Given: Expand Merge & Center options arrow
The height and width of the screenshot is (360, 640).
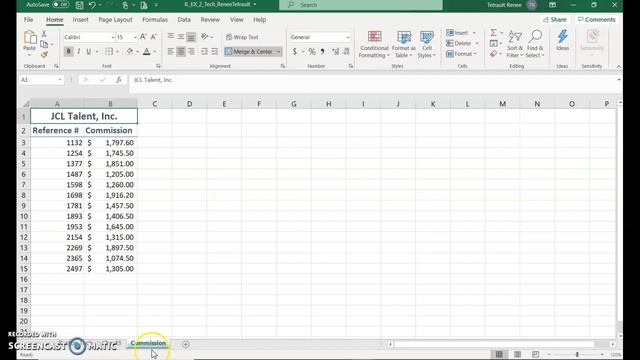Looking at the screenshot, I should pyautogui.click(x=279, y=51).
